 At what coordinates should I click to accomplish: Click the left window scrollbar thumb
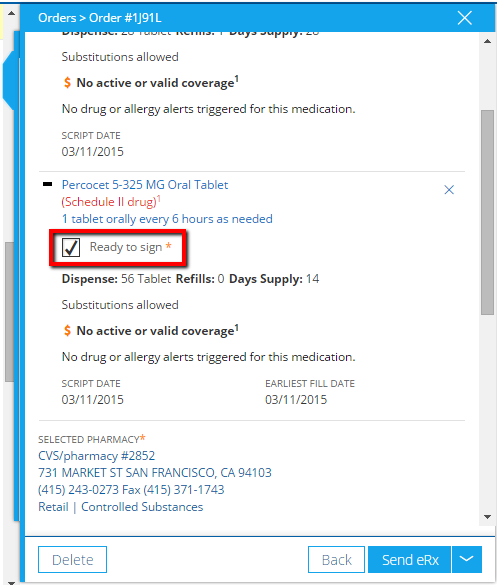point(9,312)
